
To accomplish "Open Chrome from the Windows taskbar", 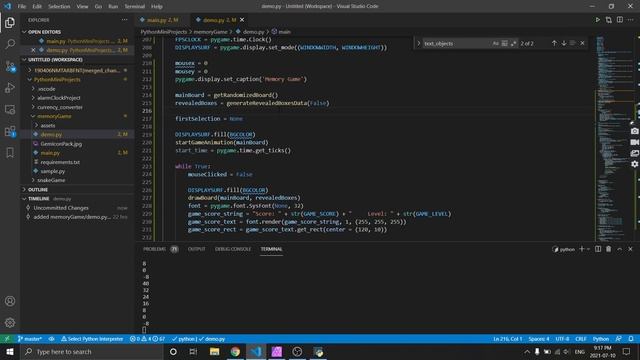I will pos(235,351).
